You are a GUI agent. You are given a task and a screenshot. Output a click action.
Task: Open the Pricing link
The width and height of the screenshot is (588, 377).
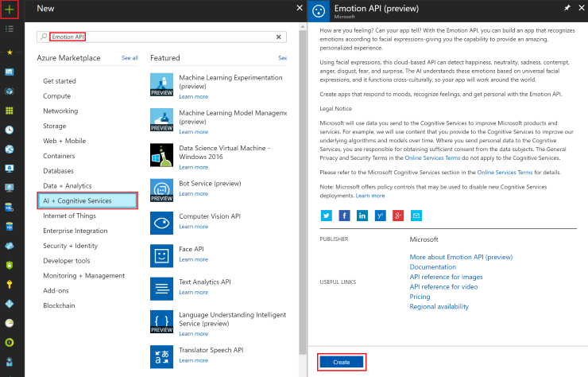point(420,297)
